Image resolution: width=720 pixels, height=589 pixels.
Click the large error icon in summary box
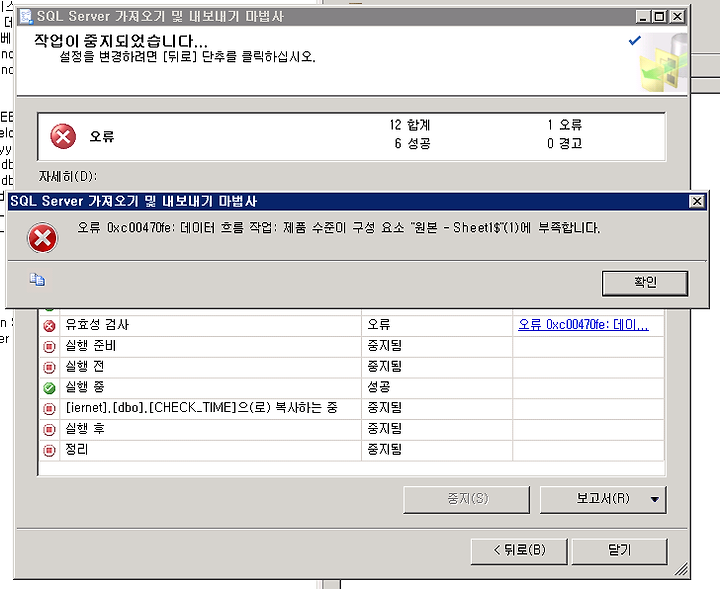63,136
